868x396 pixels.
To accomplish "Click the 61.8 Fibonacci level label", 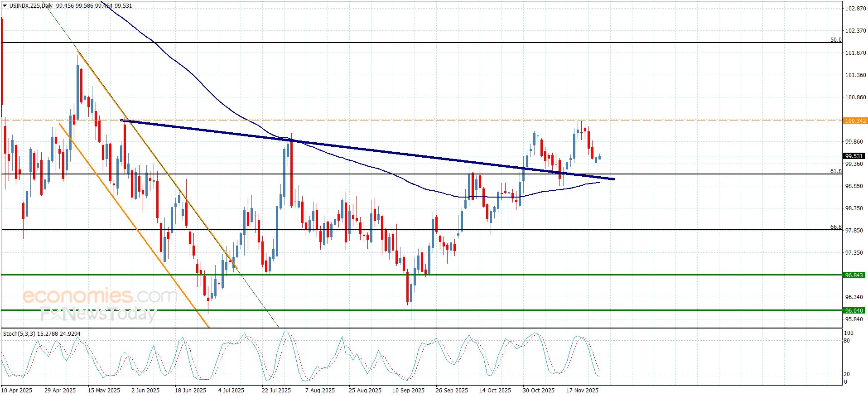I will pos(835,171).
